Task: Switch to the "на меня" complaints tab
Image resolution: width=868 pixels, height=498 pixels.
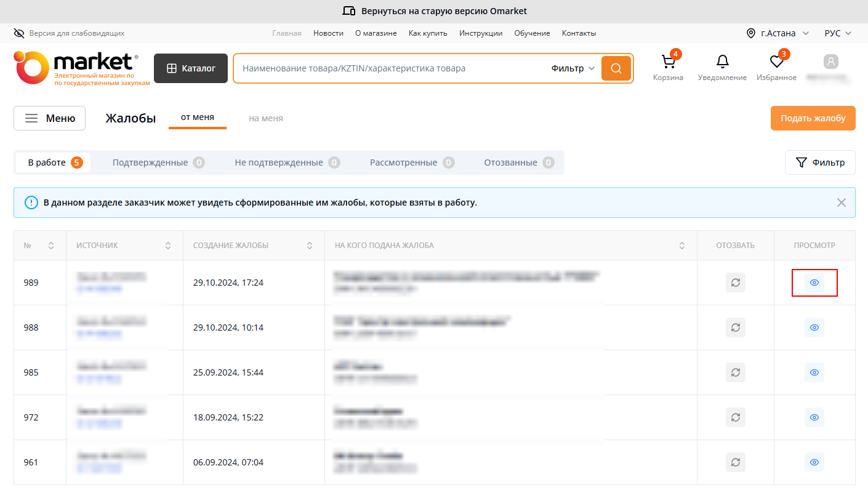Action: click(266, 118)
